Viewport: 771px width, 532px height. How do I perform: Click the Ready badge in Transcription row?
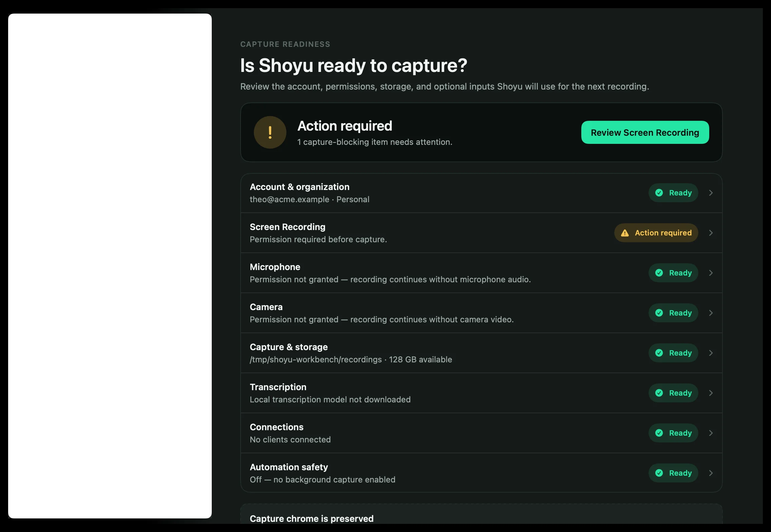click(673, 393)
